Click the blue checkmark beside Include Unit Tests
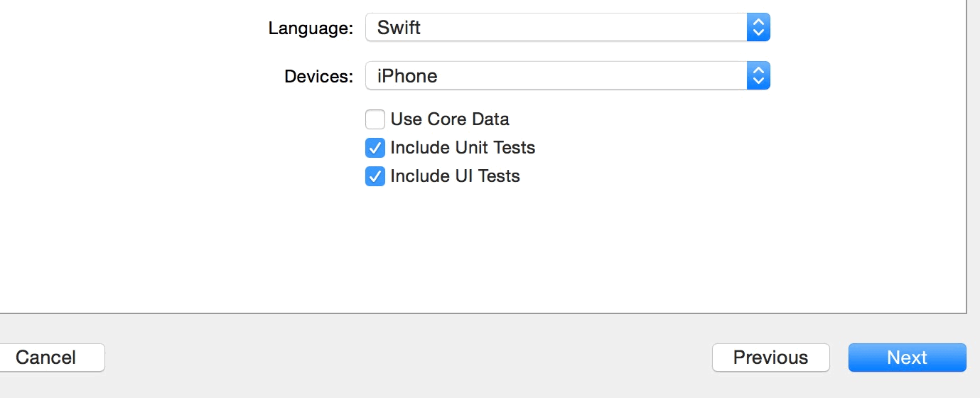This screenshot has height=398, width=980. [375, 148]
